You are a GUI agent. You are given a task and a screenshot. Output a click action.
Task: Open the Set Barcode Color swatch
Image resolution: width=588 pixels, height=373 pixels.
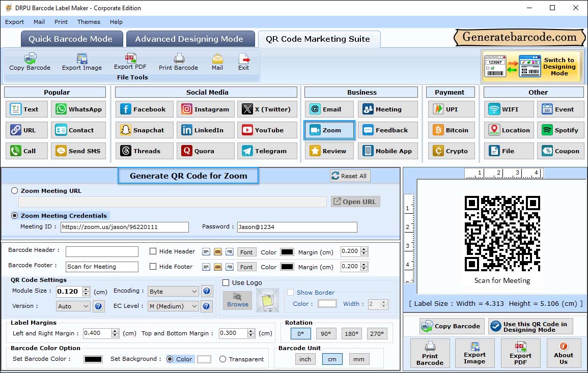tap(93, 359)
